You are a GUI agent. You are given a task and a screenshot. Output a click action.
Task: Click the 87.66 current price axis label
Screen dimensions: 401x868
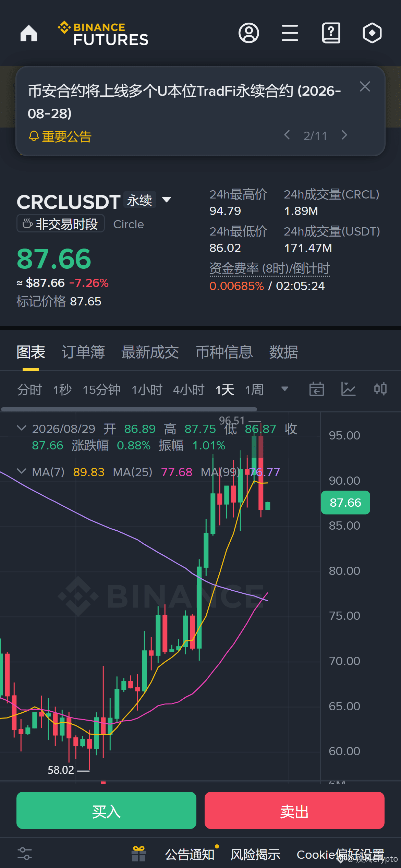(x=345, y=503)
